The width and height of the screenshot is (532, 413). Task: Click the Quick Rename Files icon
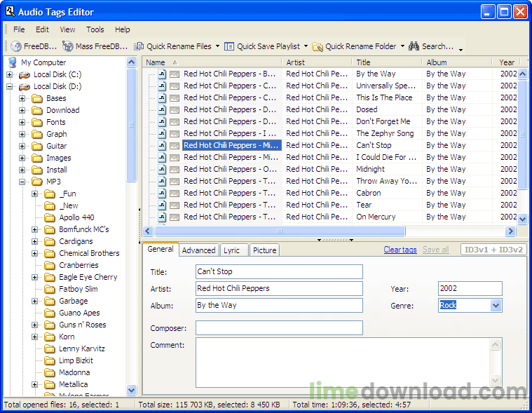(138, 46)
